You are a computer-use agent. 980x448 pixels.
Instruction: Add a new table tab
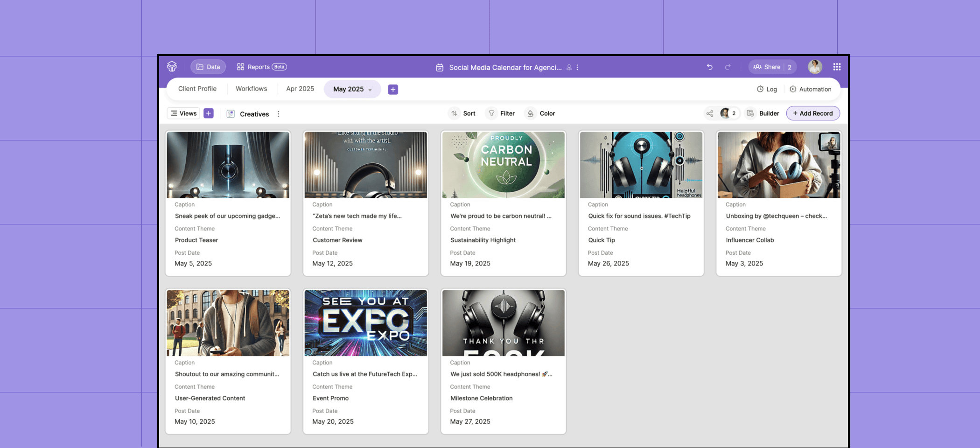point(393,89)
